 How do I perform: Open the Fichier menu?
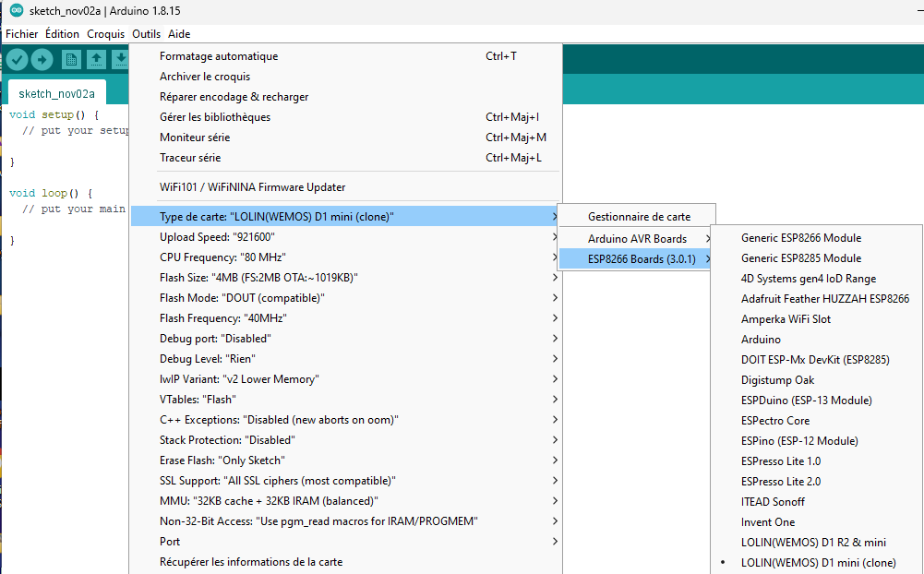click(22, 34)
